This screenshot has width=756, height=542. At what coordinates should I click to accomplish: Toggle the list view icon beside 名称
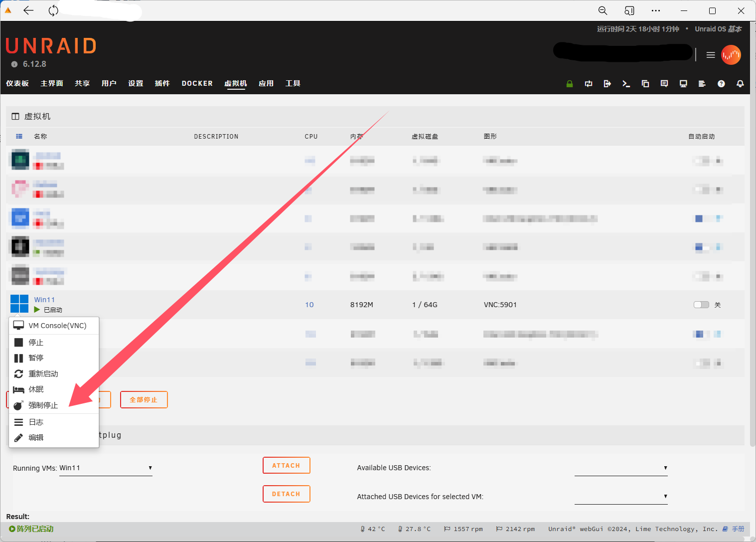[19, 136]
